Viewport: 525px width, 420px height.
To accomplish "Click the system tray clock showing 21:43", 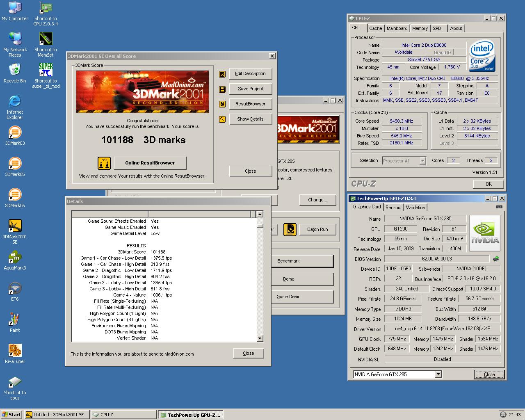I will click(515, 415).
